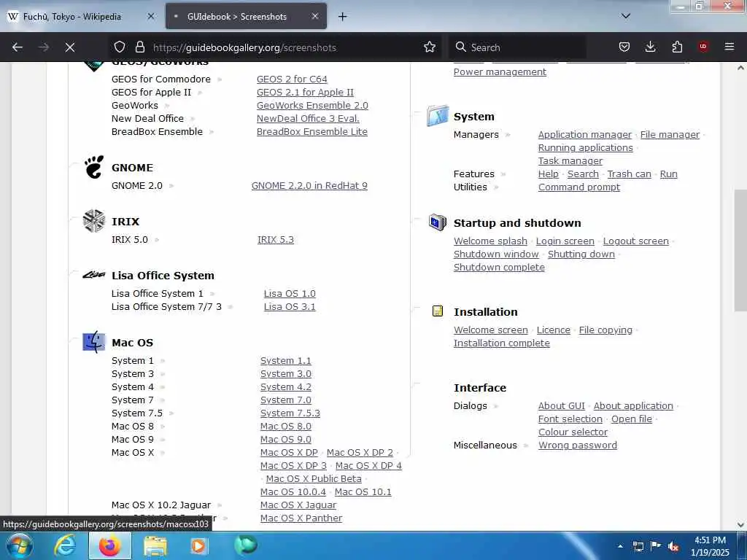
Task: Open the tracking protection shield icon
Action: pyautogui.click(x=120, y=47)
